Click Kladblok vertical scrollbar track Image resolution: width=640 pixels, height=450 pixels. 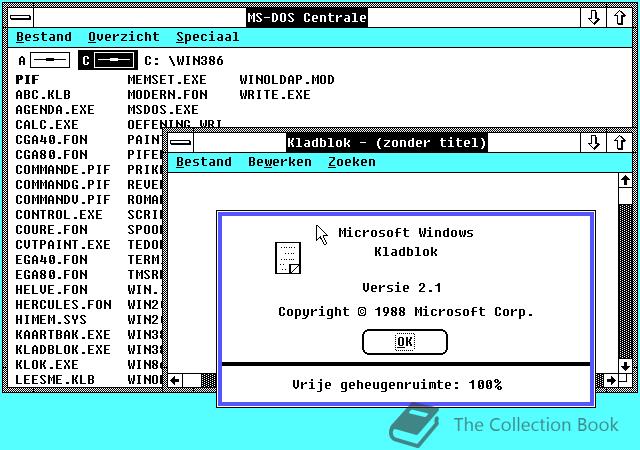(x=625, y=282)
